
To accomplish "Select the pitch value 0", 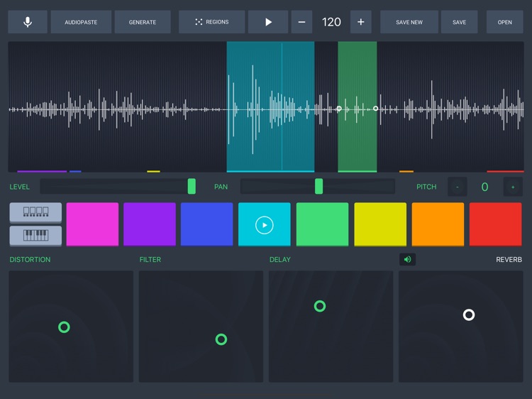I will (485, 187).
